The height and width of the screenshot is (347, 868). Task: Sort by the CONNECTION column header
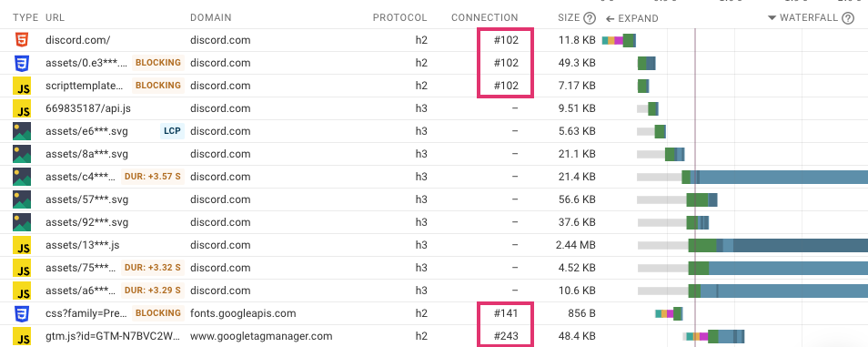[x=484, y=17]
